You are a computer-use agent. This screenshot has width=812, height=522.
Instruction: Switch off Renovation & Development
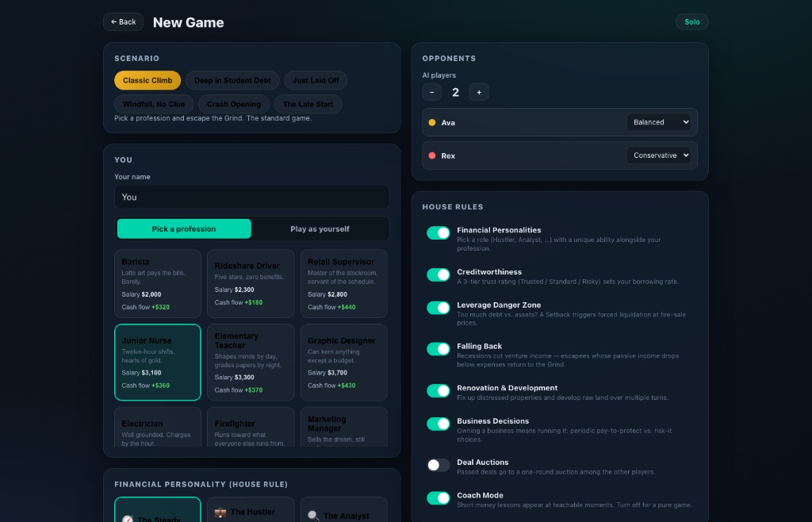pos(438,390)
